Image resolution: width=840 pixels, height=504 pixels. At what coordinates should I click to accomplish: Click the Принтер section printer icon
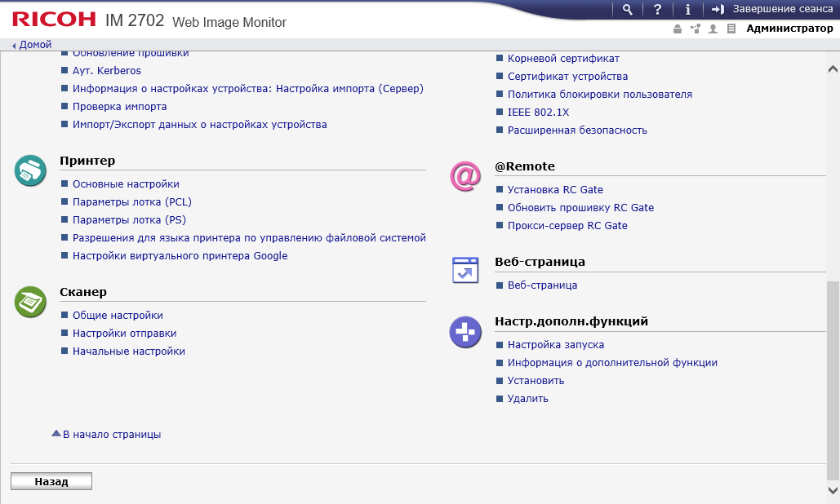[x=30, y=171]
